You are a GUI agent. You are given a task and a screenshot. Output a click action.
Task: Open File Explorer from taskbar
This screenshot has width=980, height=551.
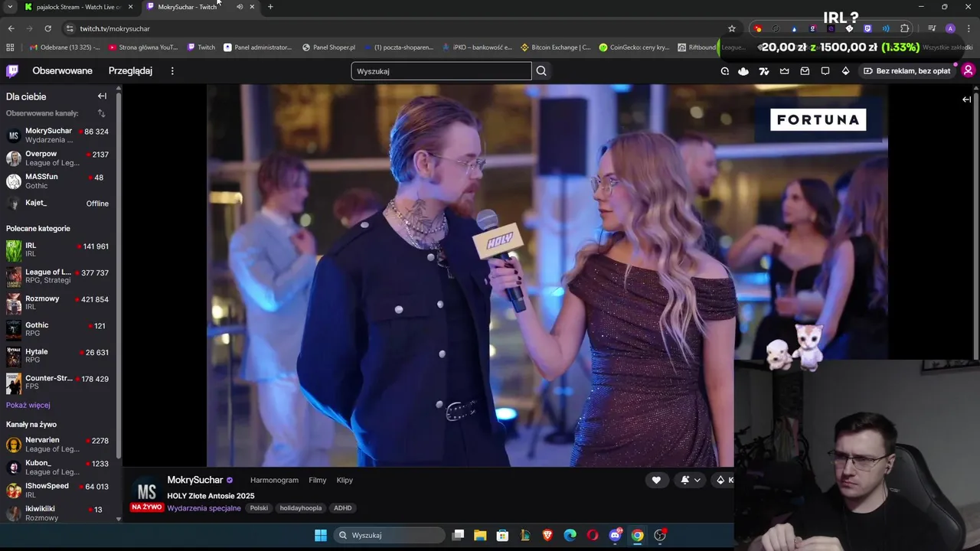(x=480, y=535)
